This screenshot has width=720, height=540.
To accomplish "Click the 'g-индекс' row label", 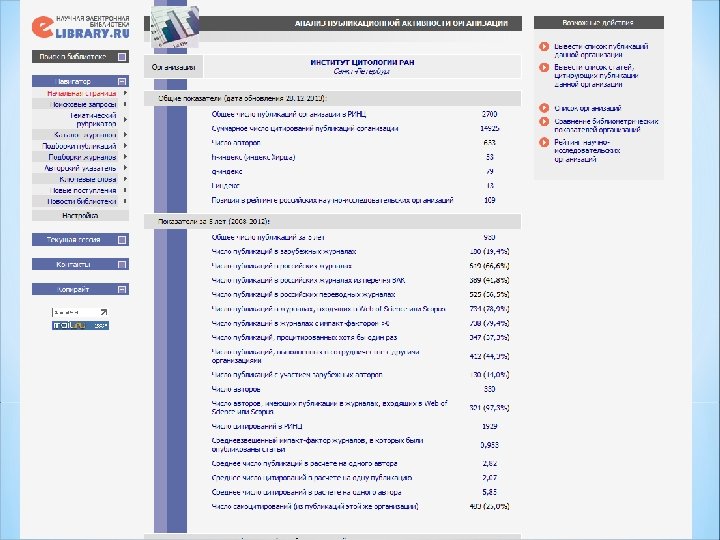I will (x=227, y=172).
